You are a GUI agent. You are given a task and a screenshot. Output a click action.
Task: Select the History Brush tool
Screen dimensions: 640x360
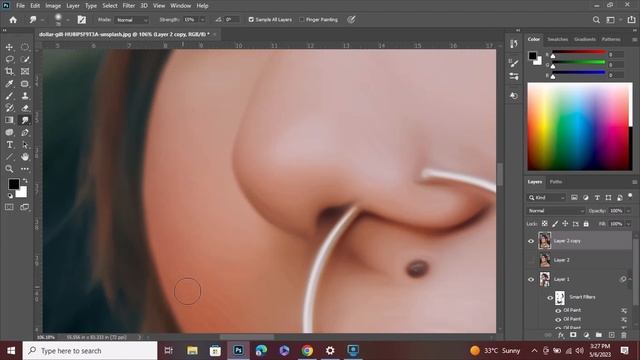(x=9, y=108)
